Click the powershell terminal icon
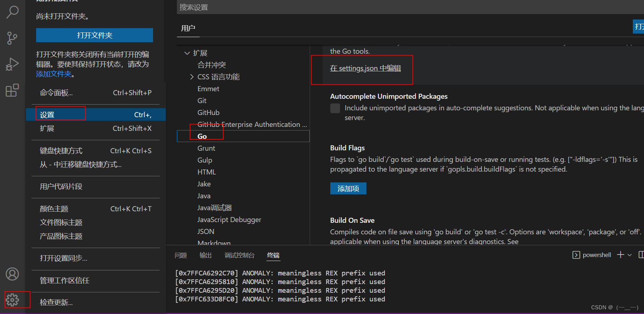The image size is (644, 314). [x=576, y=255]
